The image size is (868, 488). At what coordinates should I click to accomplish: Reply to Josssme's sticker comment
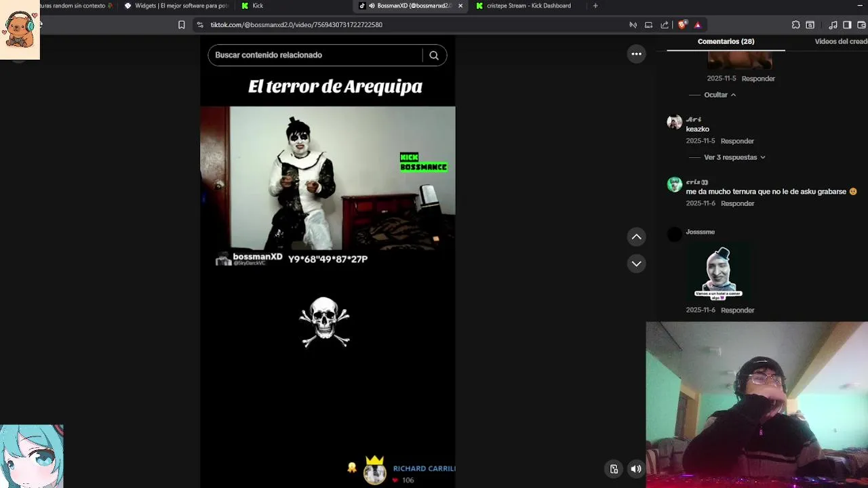click(737, 310)
